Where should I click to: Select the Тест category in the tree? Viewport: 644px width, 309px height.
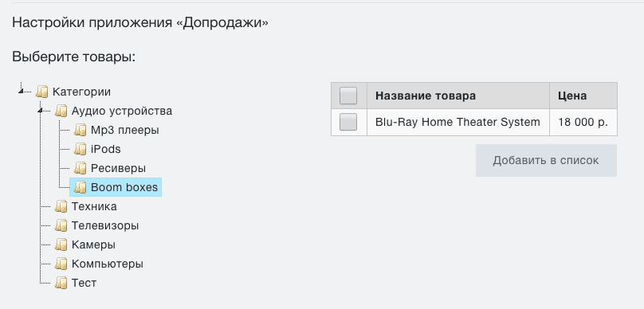84,283
